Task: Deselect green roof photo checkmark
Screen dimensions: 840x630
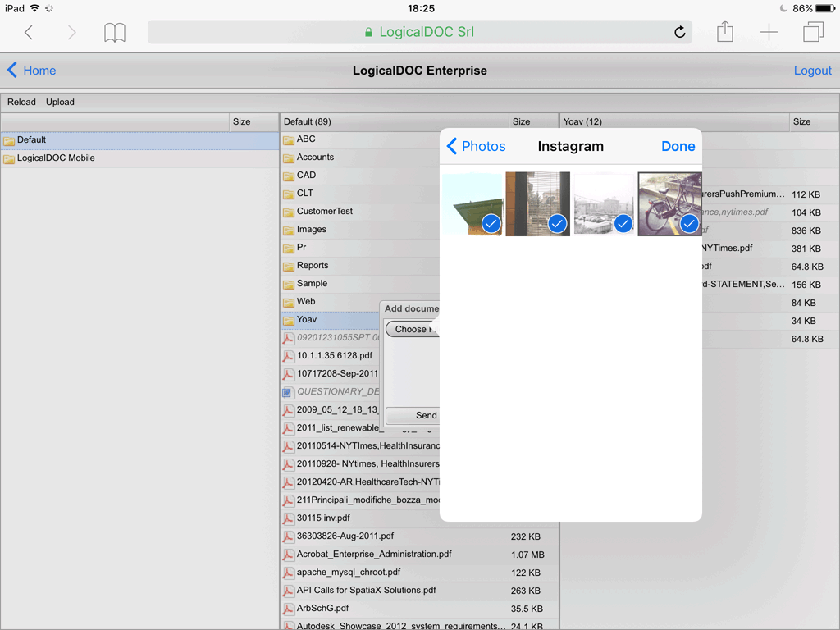Action: click(491, 223)
